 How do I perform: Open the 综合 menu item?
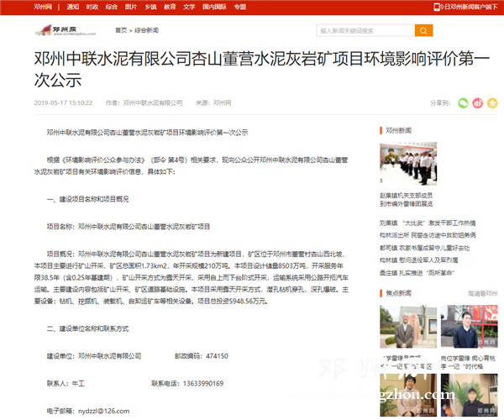[x=112, y=7]
